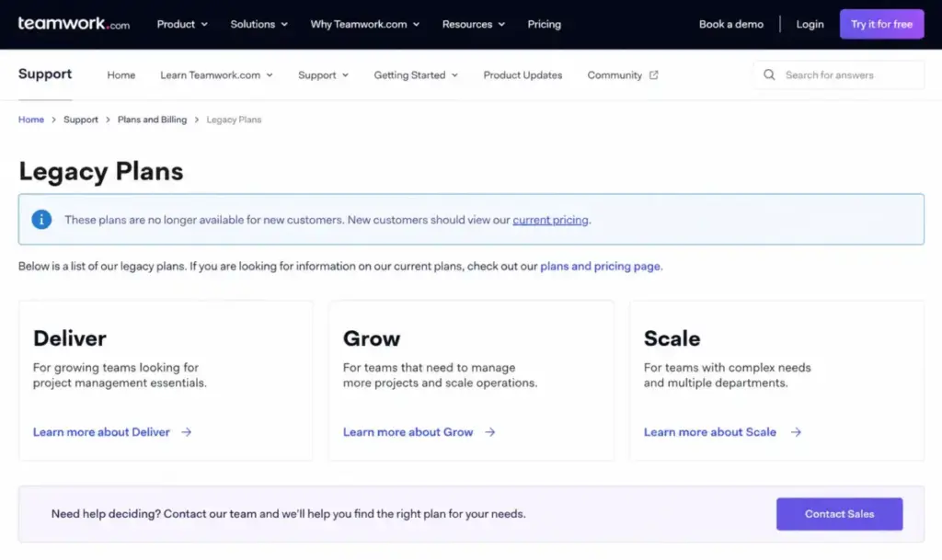This screenshot has width=942, height=560.
Task: Click the arrow after Learn more about Deliver
Action: pyautogui.click(x=186, y=432)
